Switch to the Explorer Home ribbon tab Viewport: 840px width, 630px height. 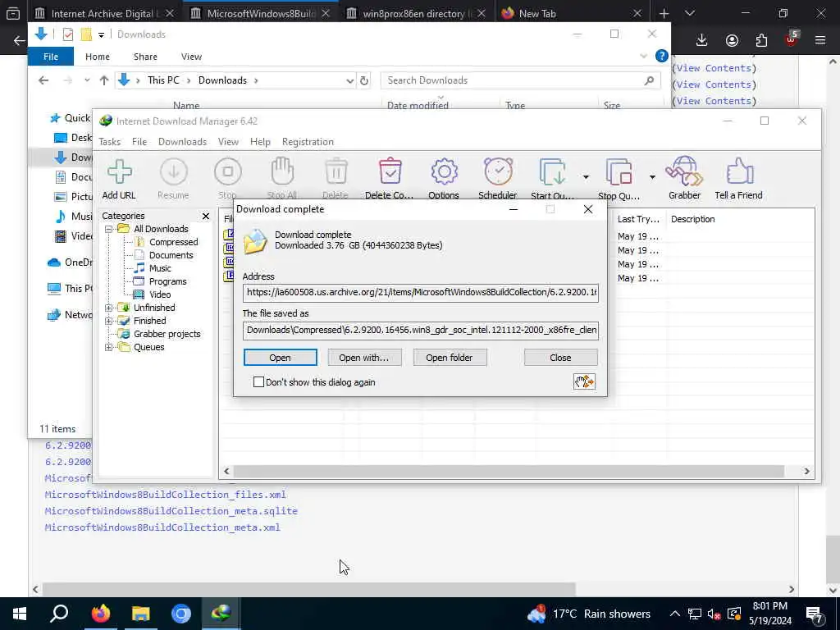pos(98,57)
